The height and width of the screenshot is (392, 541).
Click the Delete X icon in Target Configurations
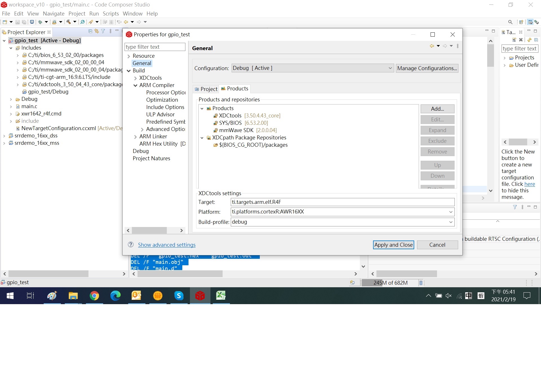pos(521,40)
